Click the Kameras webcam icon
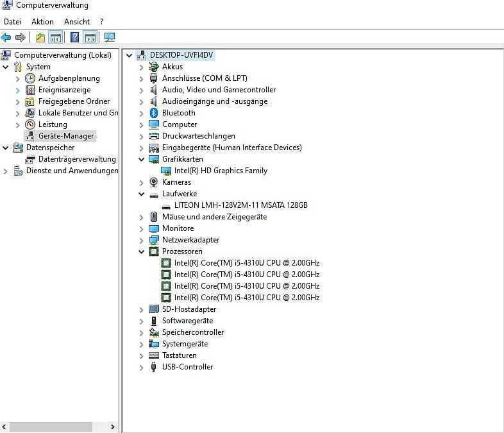This screenshot has height=433, width=504. pyautogui.click(x=154, y=182)
